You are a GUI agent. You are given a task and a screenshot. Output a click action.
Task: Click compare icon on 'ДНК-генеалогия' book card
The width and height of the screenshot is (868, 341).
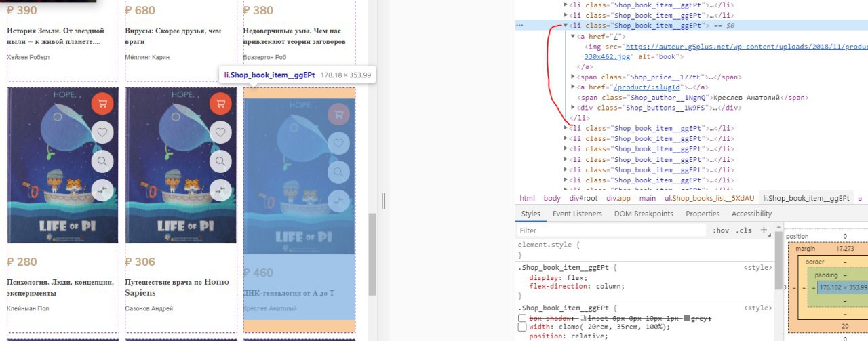(x=338, y=201)
